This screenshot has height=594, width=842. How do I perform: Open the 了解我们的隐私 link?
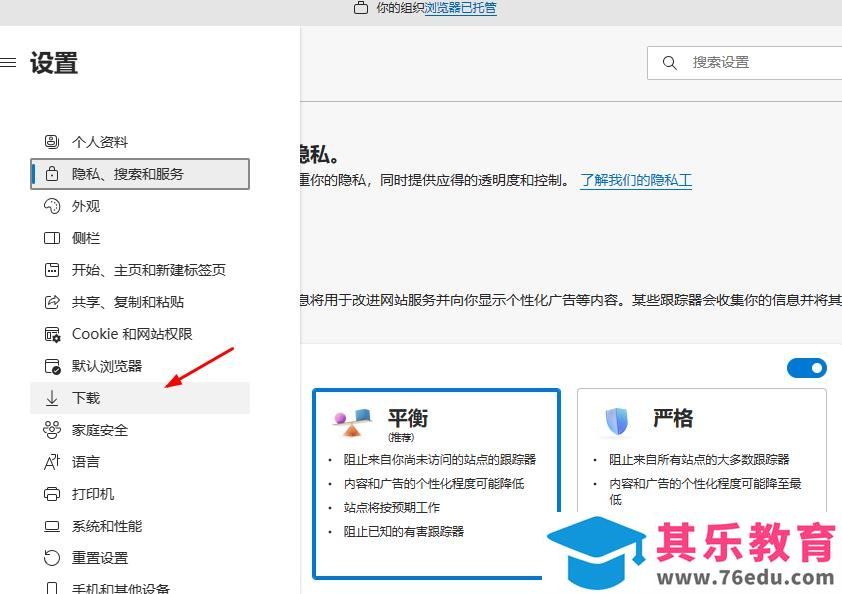pos(636,181)
